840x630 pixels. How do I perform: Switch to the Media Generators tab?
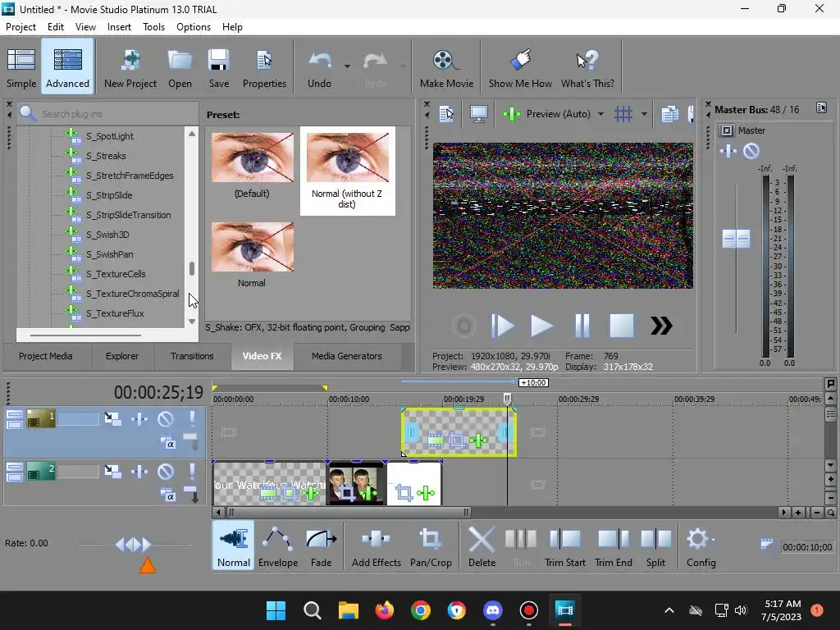click(x=347, y=356)
